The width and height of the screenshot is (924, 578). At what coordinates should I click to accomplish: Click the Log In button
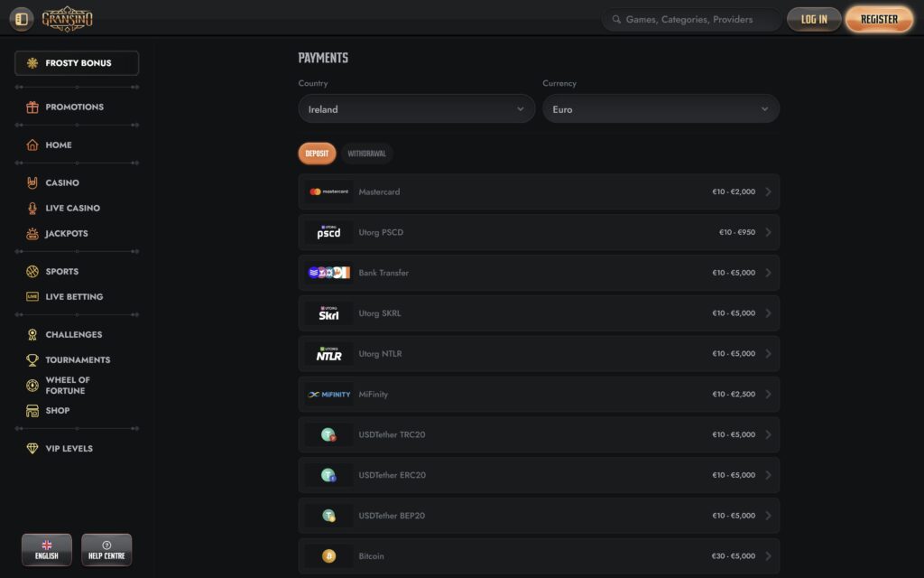(x=814, y=18)
